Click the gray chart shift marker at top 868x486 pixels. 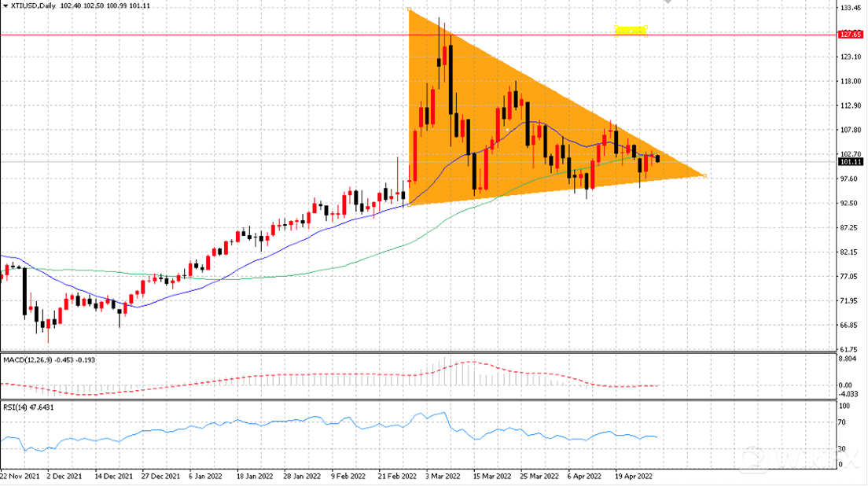point(668,2)
